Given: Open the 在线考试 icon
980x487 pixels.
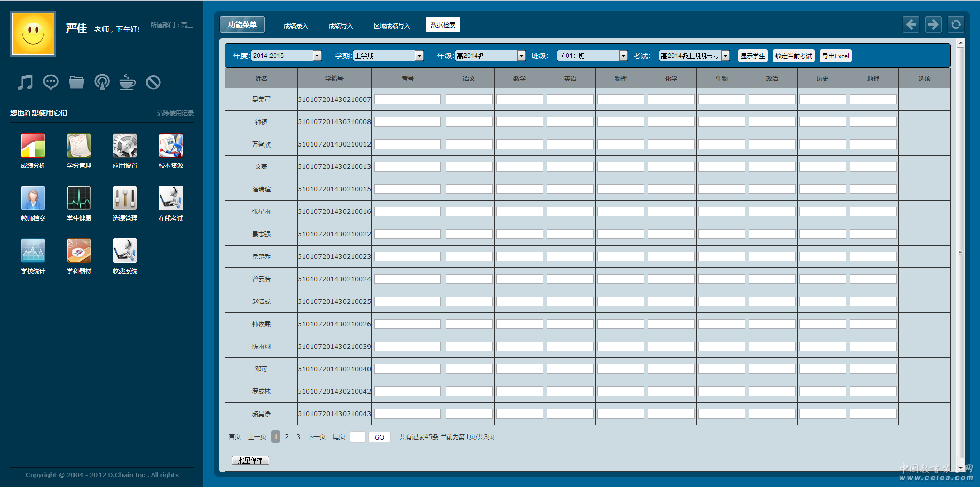Looking at the screenshot, I should coord(171,199).
